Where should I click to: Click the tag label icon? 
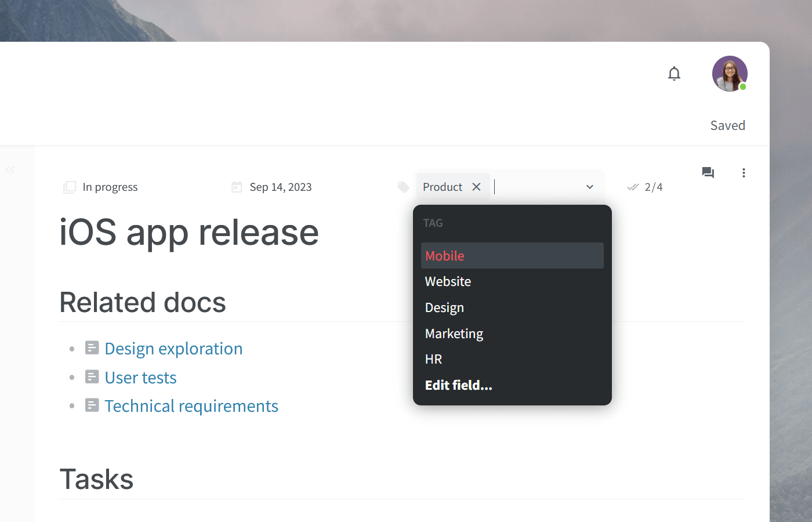[404, 187]
